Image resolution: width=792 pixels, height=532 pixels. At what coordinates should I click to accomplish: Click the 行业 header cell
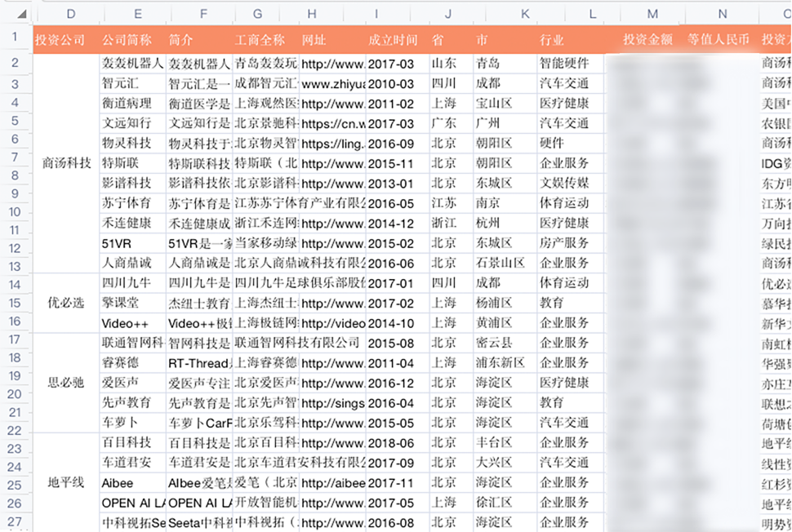(x=571, y=39)
